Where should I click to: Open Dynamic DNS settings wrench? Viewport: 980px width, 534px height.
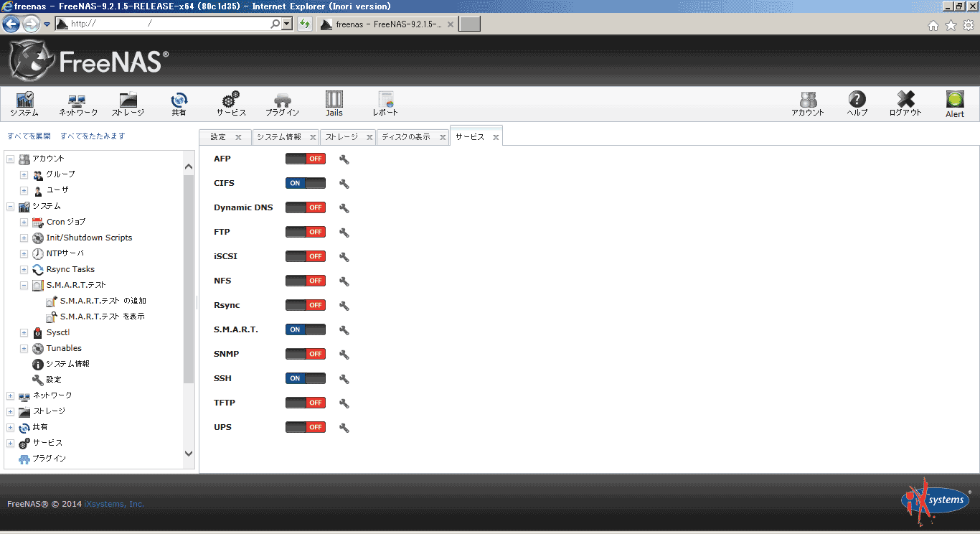[x=344, y=208]
